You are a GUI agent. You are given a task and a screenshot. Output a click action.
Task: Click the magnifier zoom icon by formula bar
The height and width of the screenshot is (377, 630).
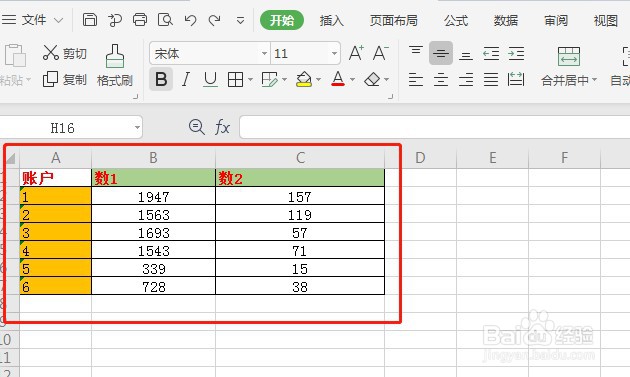point(196,127)
